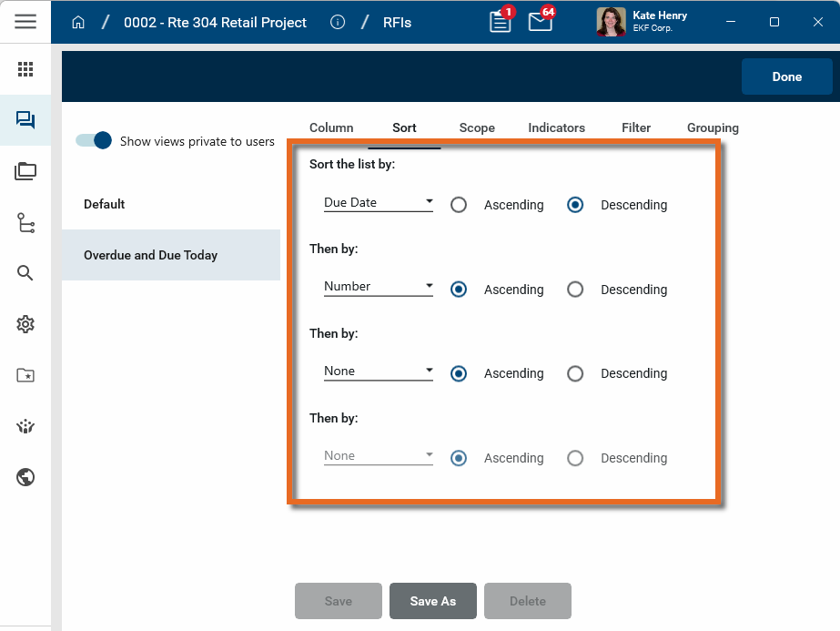Open the apps grid in sidebar
This screenshot has width=840, height=631.
25,69
